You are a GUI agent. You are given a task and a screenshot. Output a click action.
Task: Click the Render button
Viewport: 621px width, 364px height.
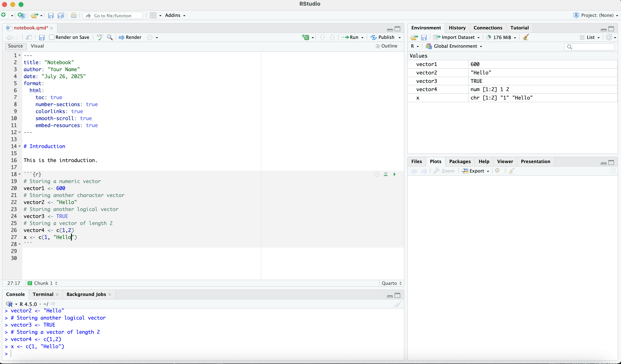point(130,37)
